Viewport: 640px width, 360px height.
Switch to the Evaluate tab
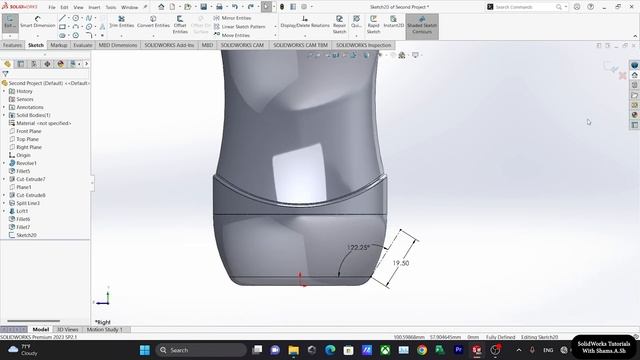[83, 45]
